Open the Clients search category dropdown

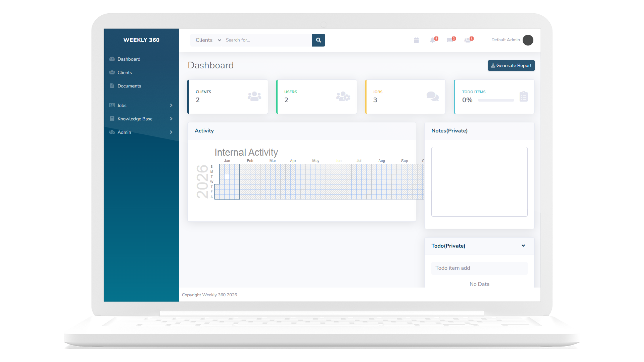208,40
